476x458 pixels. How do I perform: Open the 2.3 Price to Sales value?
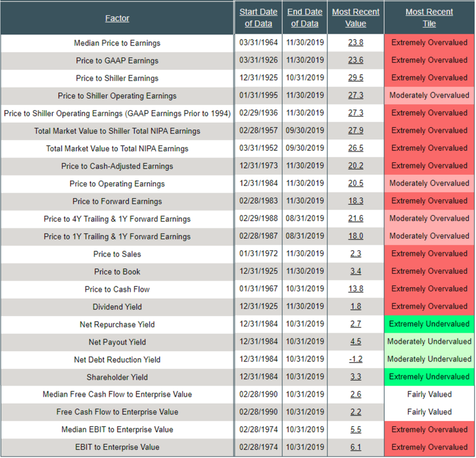click(x=356, y=253)
